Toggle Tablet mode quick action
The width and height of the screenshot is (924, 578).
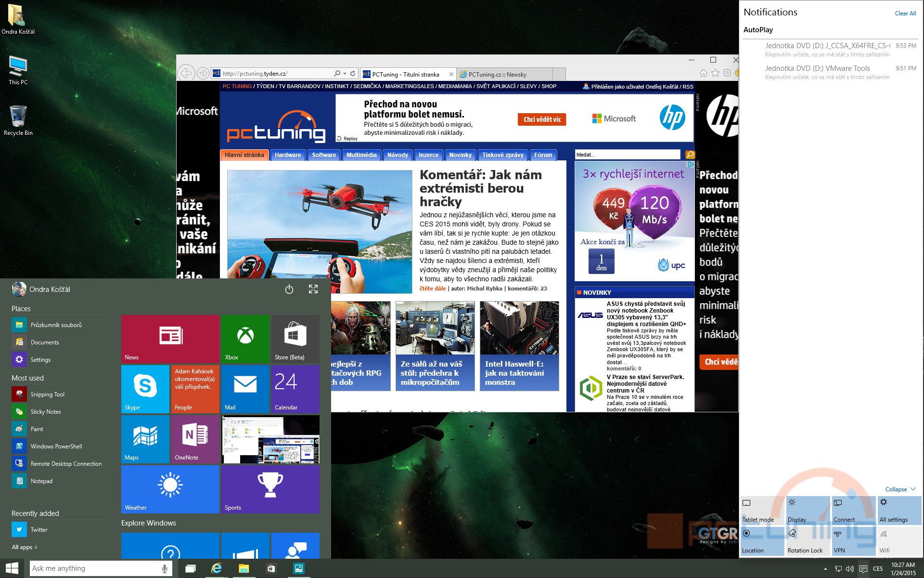pos(762,510)
